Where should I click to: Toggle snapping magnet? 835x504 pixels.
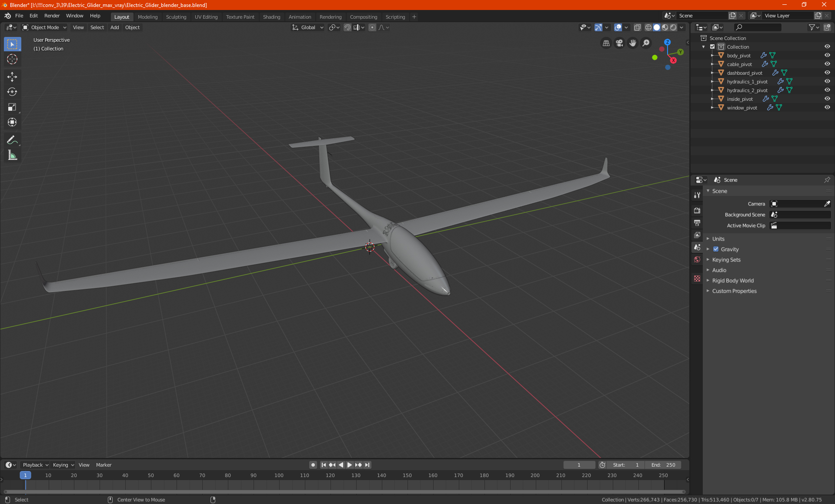[347, 27]
